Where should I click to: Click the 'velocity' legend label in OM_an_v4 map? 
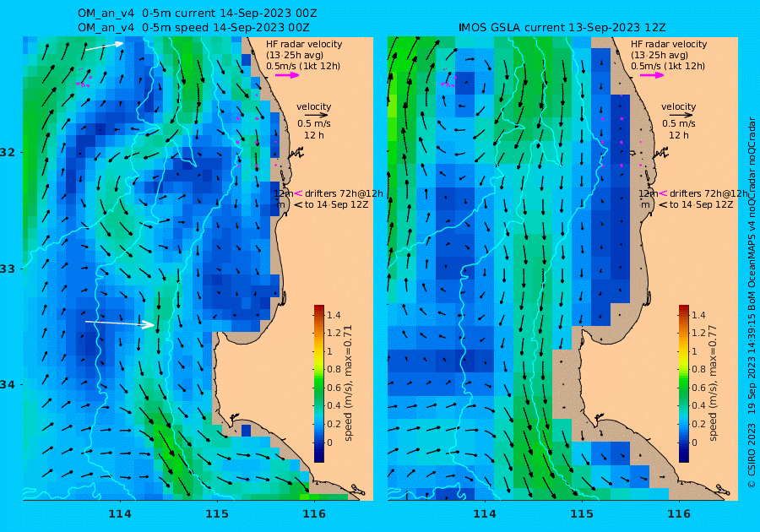(313, 106)
